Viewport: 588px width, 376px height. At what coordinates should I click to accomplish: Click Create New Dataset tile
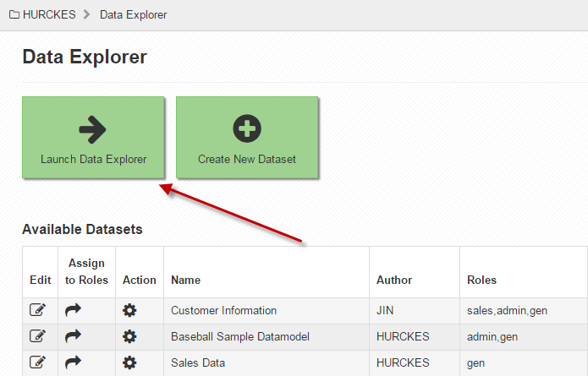[x=247, y=138]
